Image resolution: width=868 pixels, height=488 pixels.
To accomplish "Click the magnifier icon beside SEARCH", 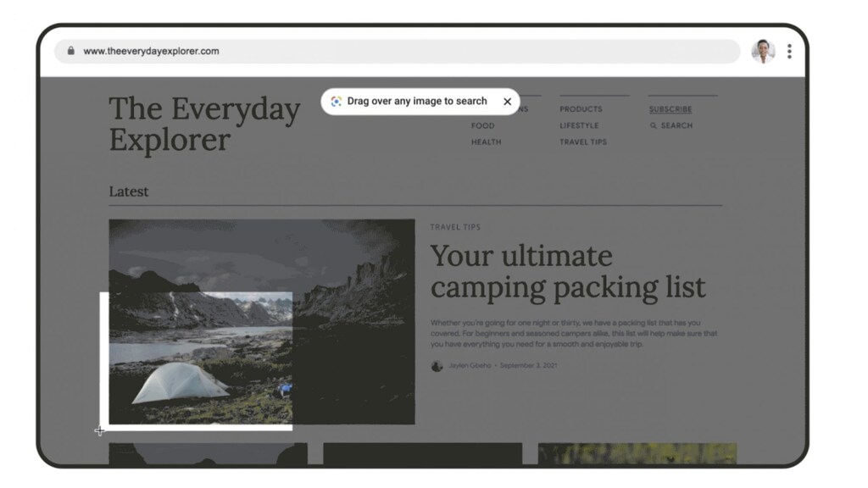I will point(654,125).
